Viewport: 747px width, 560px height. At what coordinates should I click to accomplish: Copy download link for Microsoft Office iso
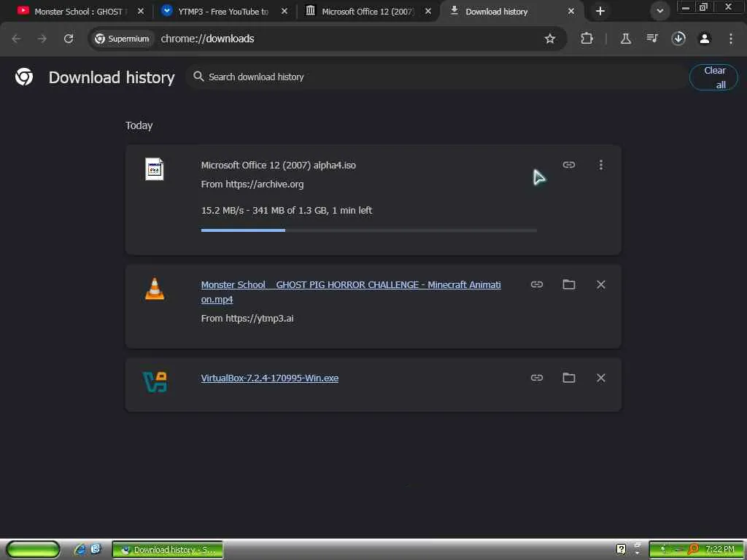click(569, 165)
